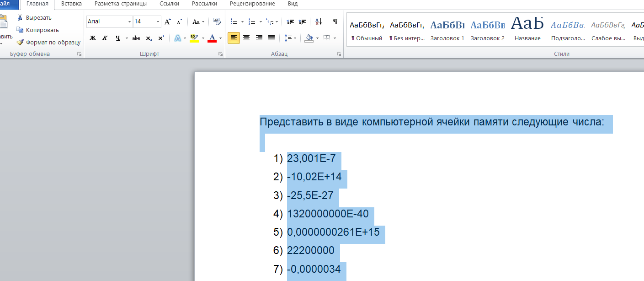Toggle strikethrough text formatting
Screen dimensions: 644x281
click(x=136, y=38)
